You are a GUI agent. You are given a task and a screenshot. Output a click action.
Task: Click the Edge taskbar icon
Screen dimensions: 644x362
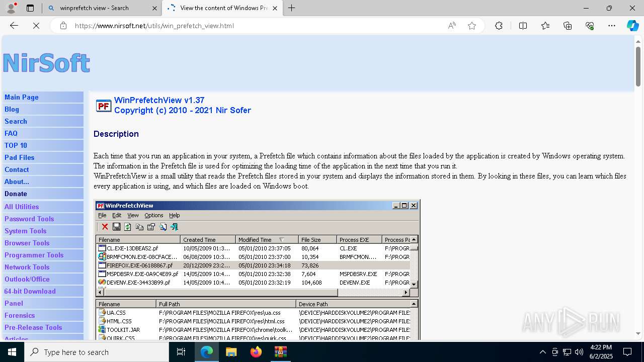coord(207,352)
